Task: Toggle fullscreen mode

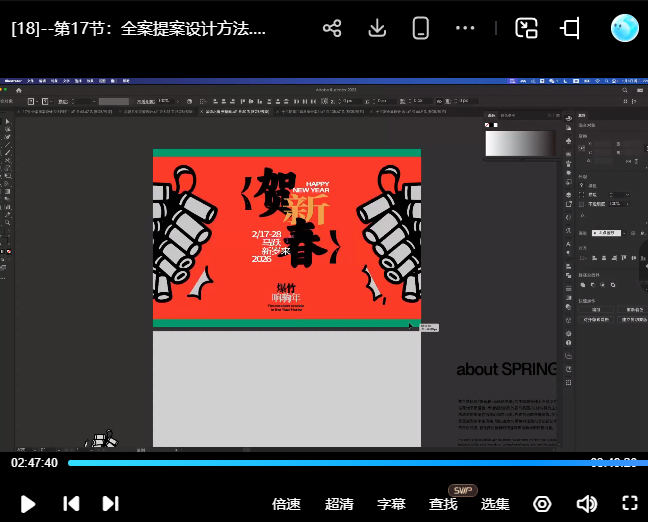Action: [x=630, y=504]
